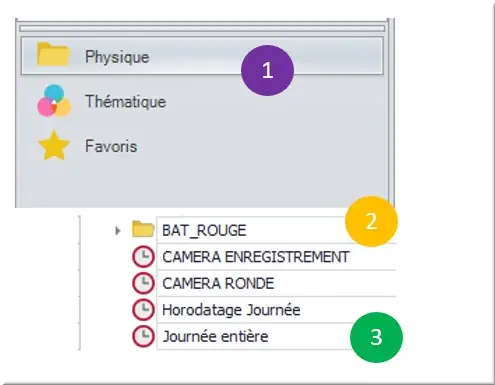
Task: Expand the BAT_ROUGE tree arrow
Action: tap(117, 231)
